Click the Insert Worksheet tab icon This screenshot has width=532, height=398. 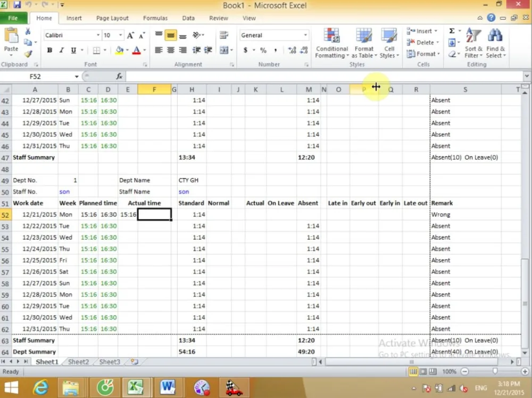point(135,362)
